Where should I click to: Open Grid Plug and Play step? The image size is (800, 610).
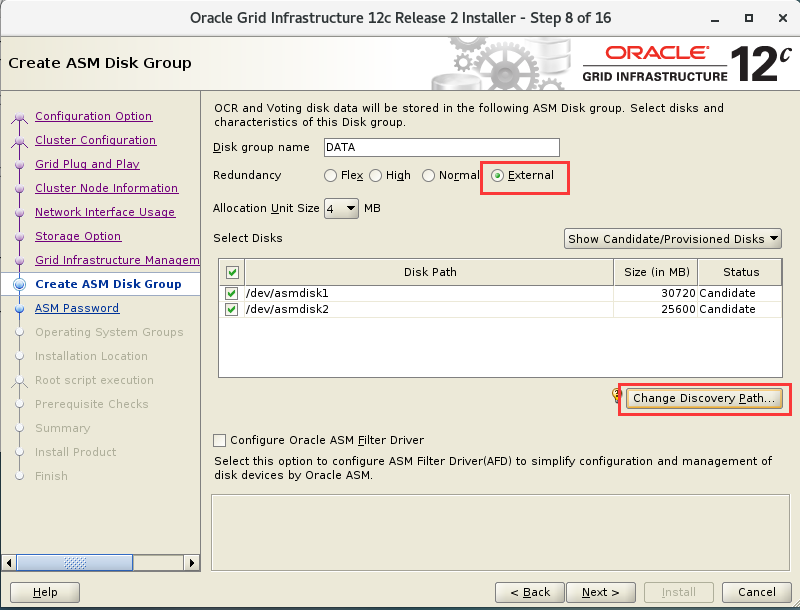click(87, 164)
